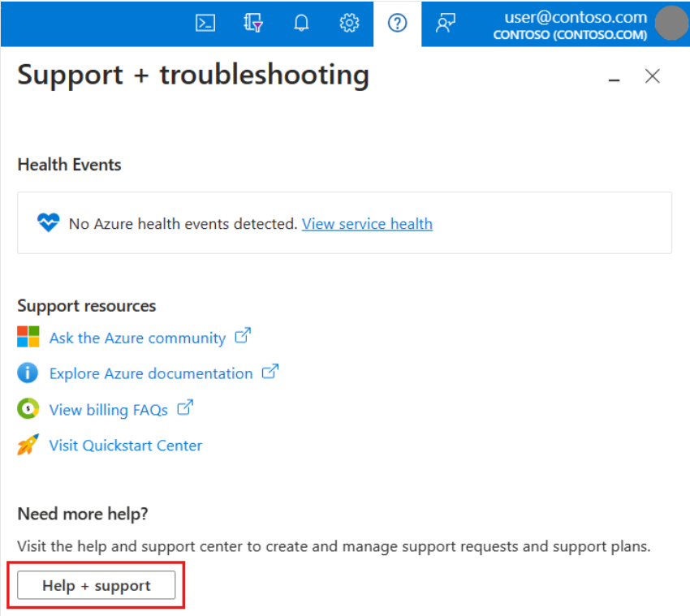Click the Support resources heading
This screenshot has width=690, height=616.
(x=87, y=306)
